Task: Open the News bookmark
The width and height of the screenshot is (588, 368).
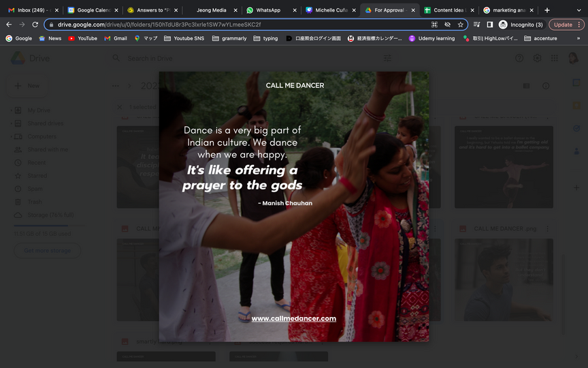Action: point(50,38)
